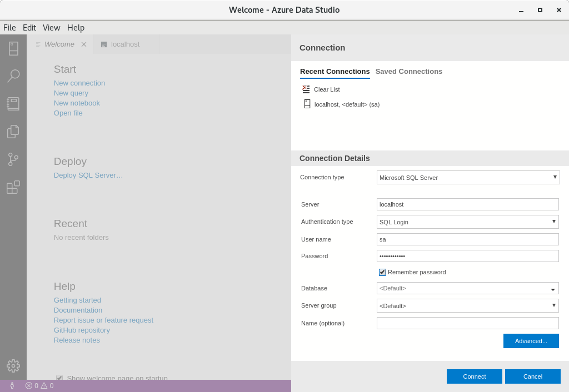
Task: Click the New query link
Action: point(71,93)
